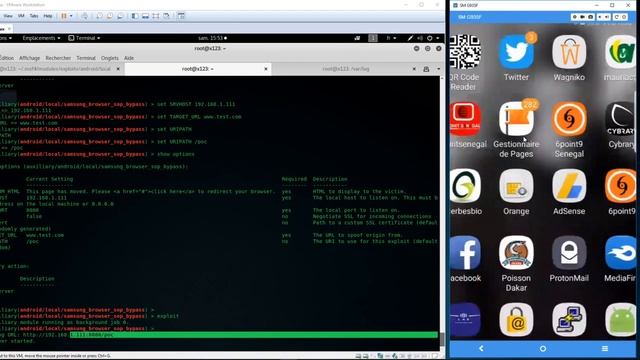Open the green Android robot app
The image size is (640, 360).
(x=620, y=320)
